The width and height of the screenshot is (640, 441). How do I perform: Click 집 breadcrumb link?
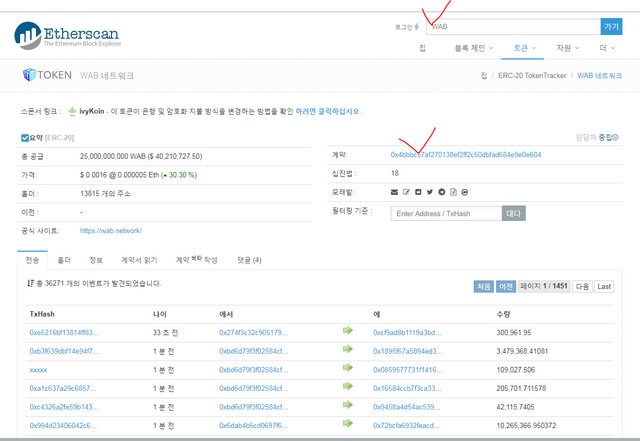pos(484,76)
